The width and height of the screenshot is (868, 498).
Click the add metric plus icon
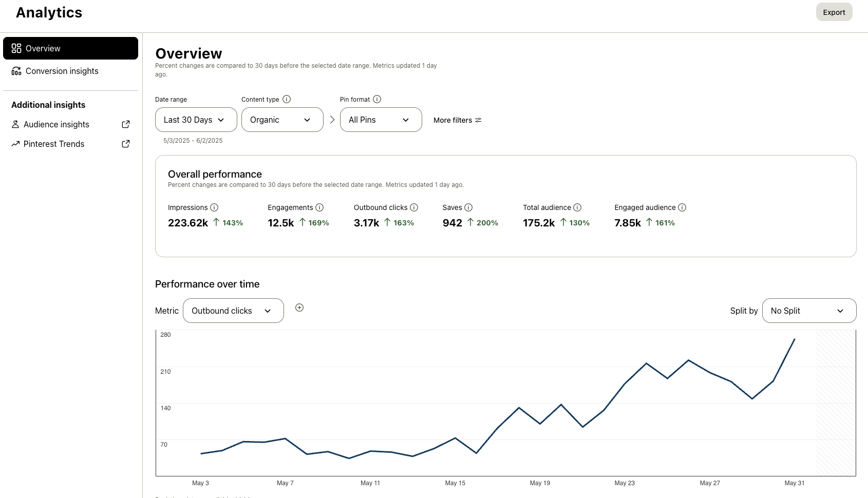point(299,307)
